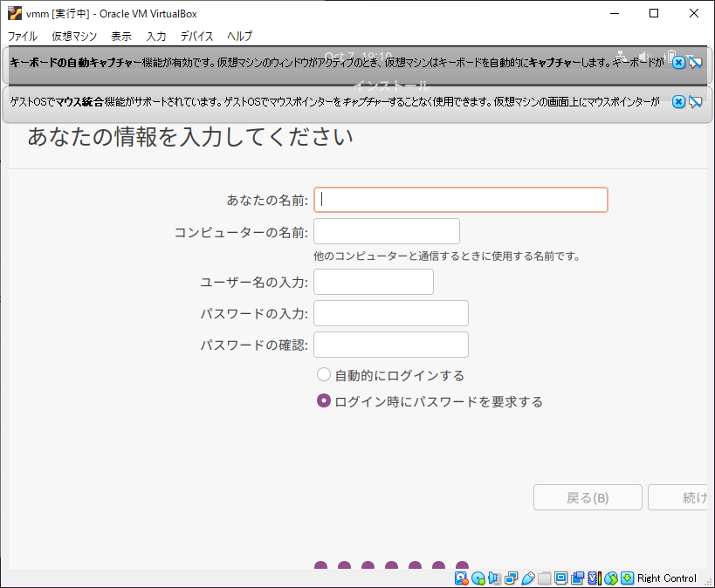Click the partially visible 続ける continue button

(677, 497)
